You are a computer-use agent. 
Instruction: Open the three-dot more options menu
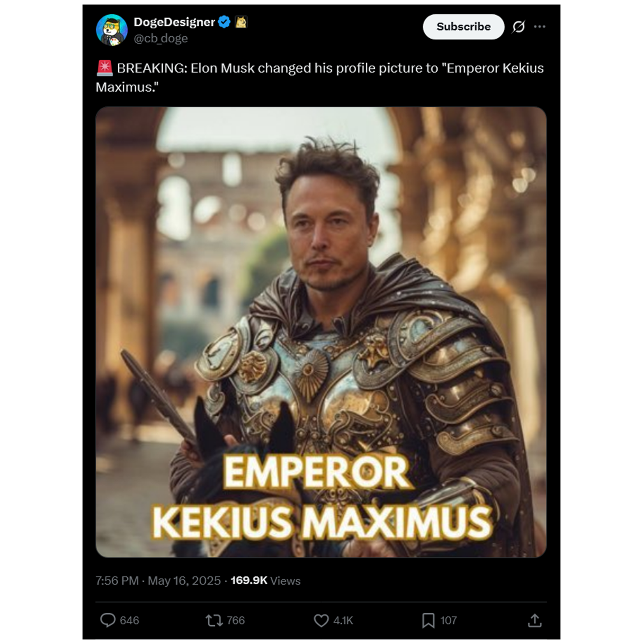(540, 27)
